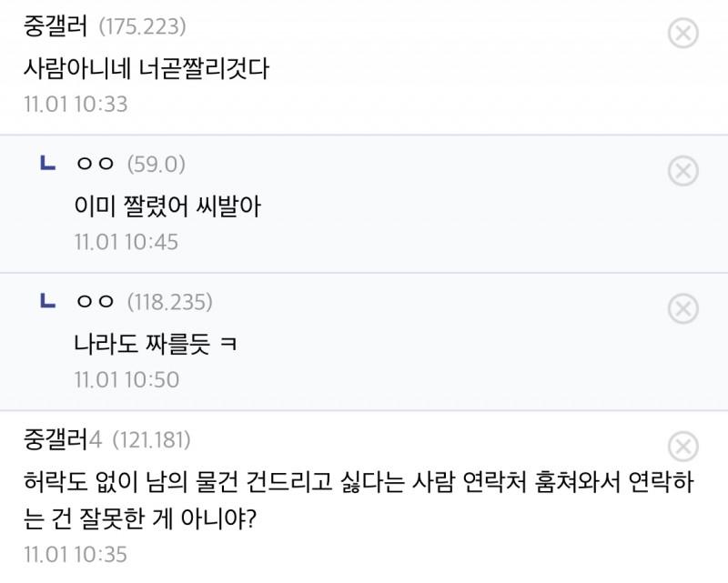Delete the reply '이미 짤렸어 씨발아'
The image size is (728, 583).
(682, 171)
